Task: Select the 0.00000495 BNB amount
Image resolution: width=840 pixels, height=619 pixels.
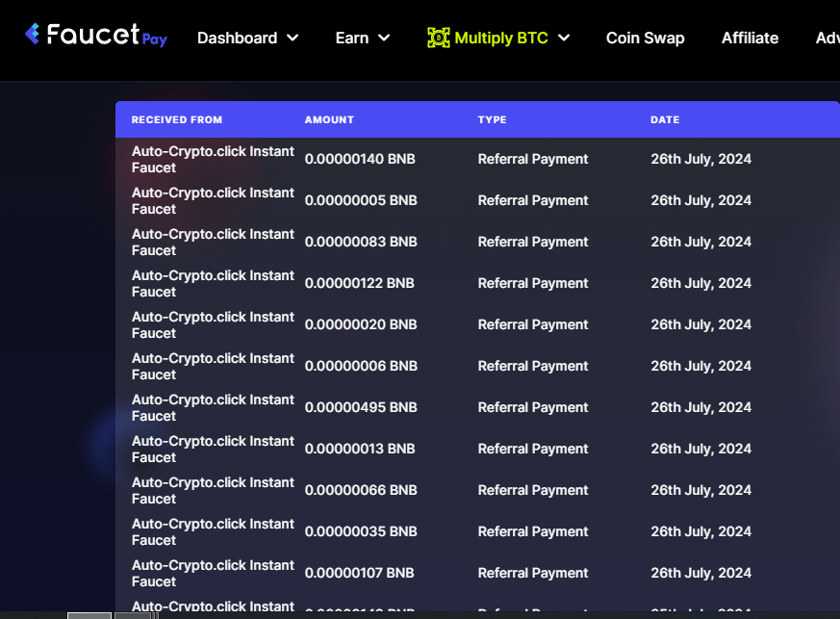Action: click(361, 407)
